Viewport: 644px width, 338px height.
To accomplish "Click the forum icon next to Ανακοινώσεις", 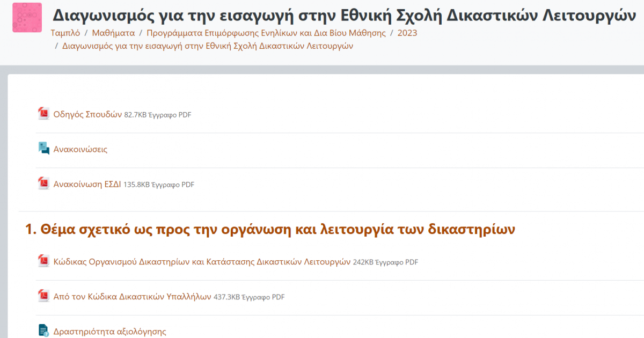I will (43, 149).
